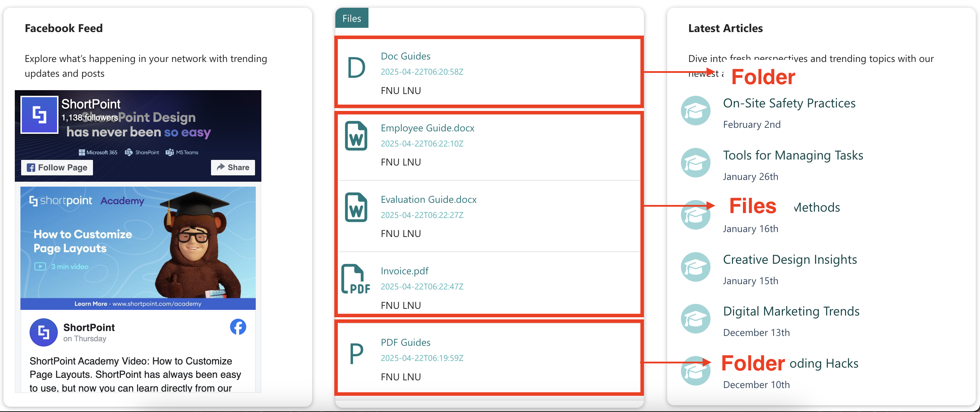Open the Doc Guides folder link
The image size is (980, 412).
tap(405, 56)
